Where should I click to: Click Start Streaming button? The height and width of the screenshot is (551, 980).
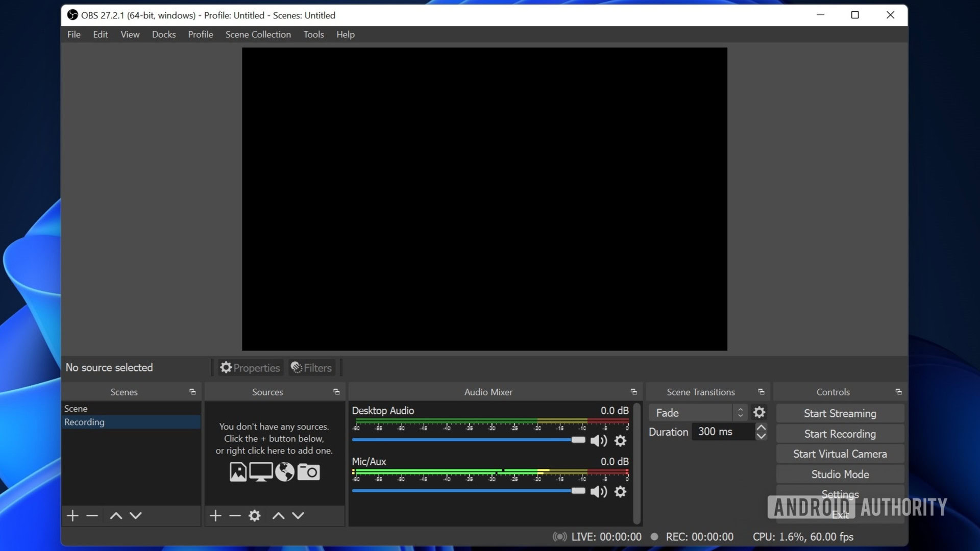click(x=840, y=413)
